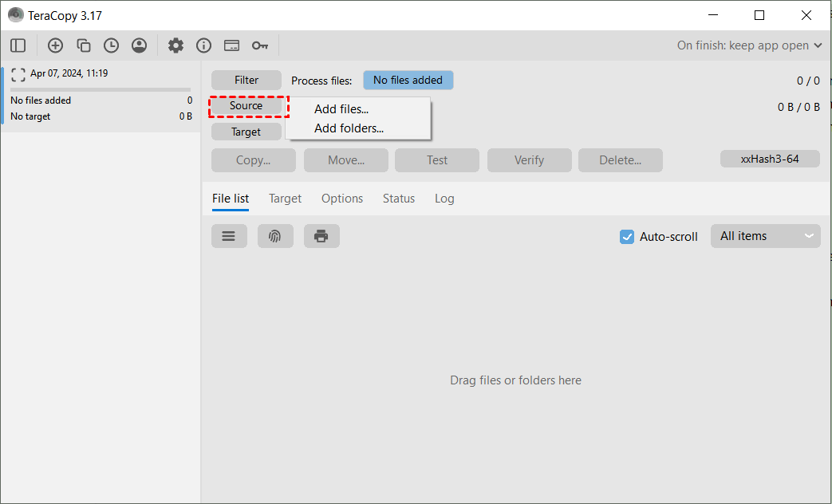
Task: Expand the All items dropdown
Action: coord(765,236)
